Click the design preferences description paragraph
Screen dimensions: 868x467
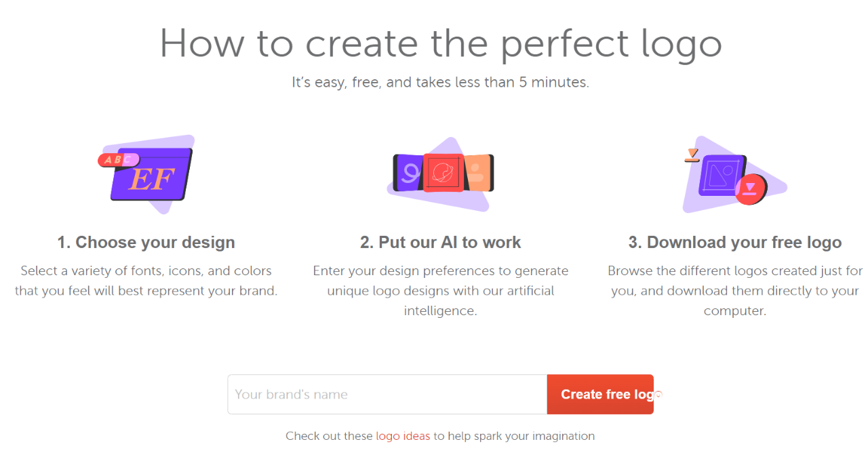[441, 291]
